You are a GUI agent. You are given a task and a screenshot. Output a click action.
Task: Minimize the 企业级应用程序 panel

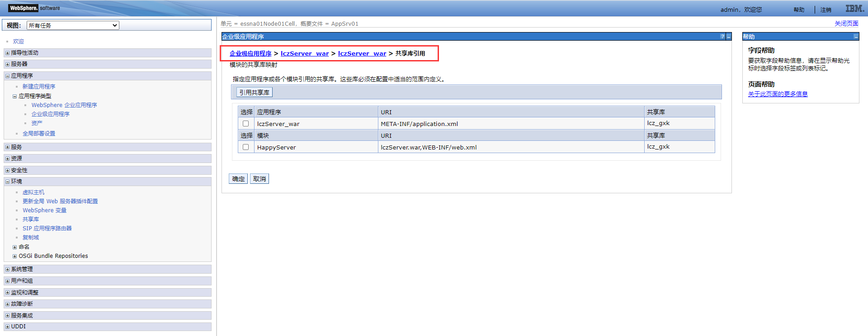(728, 37)
